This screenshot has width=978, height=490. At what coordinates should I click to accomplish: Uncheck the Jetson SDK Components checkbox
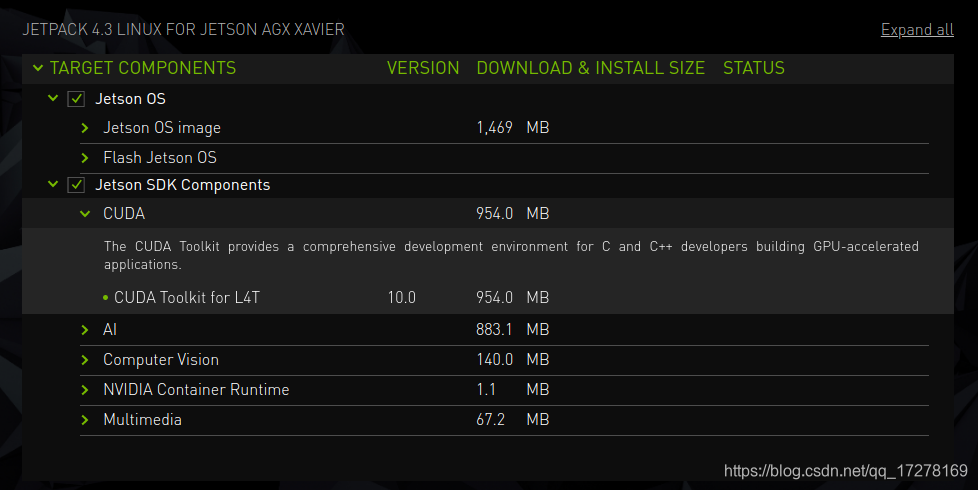coord(76,185)
